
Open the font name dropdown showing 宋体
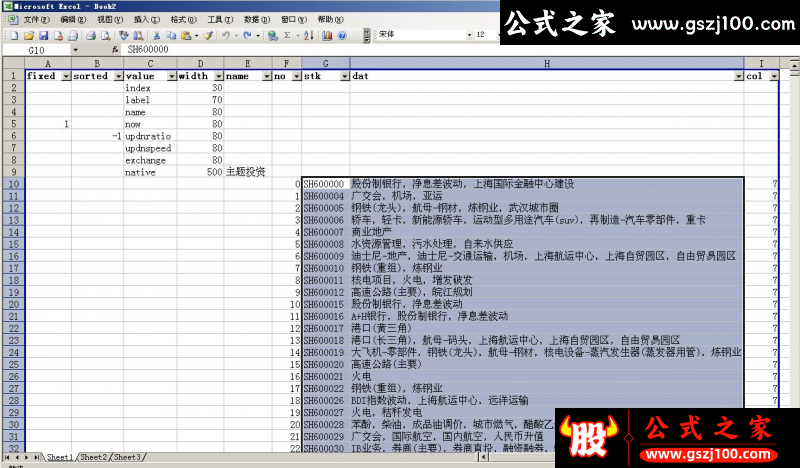point(469,35)
